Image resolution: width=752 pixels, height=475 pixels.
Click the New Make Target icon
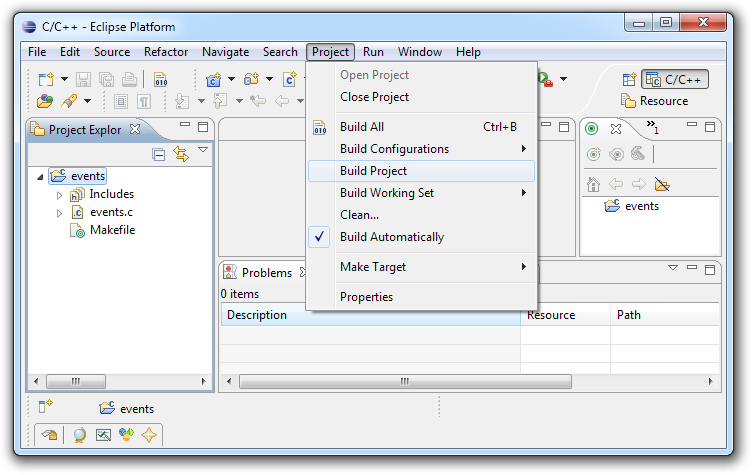(594, 154)
